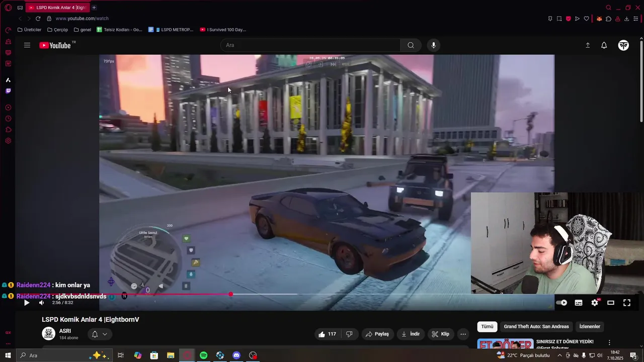Select Grand Theft Auto: San Andreas chip

(536, 326)
